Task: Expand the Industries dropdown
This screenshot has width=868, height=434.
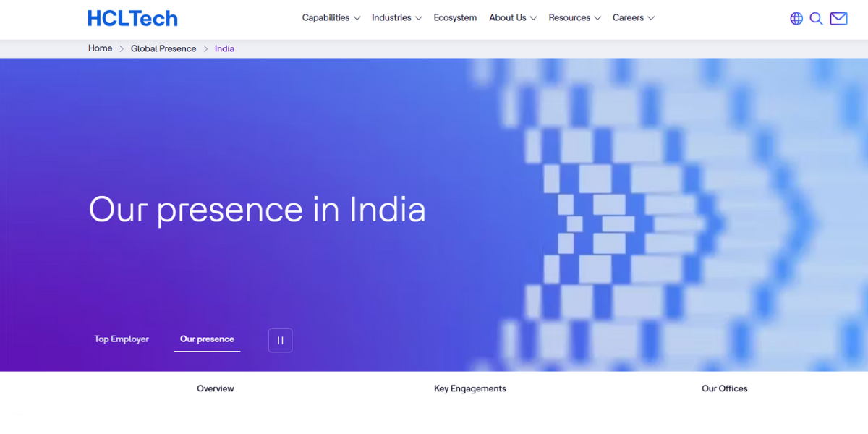Action: pos(391,17)
